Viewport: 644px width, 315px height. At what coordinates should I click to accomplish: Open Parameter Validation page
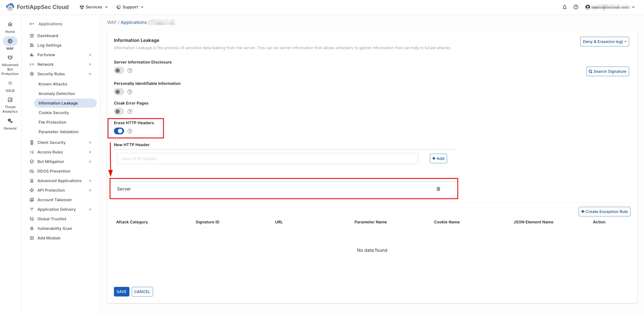(x=58, y=132)
